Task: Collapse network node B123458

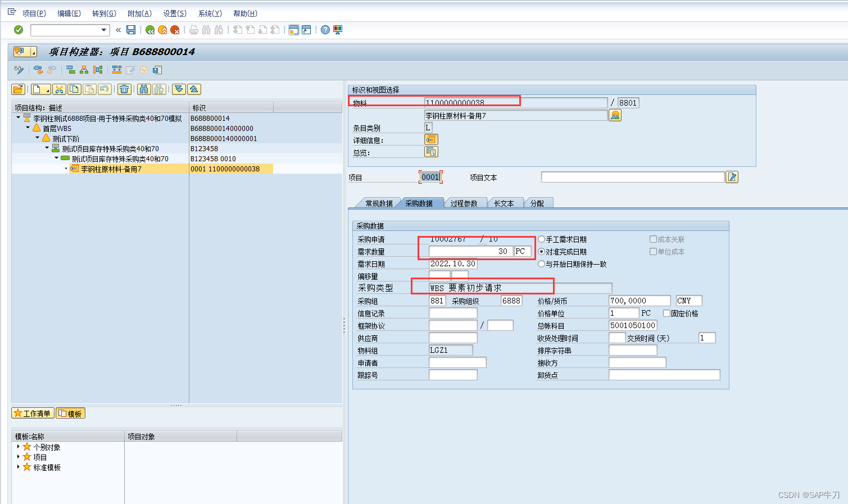Action: click(x=47, y=148)
